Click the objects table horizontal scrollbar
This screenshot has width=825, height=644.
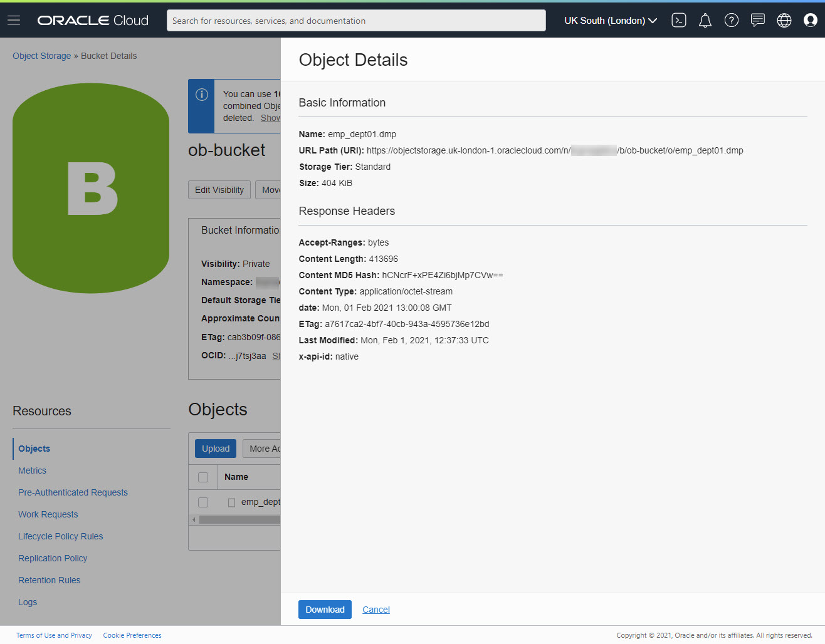click(x=239, y=519)
